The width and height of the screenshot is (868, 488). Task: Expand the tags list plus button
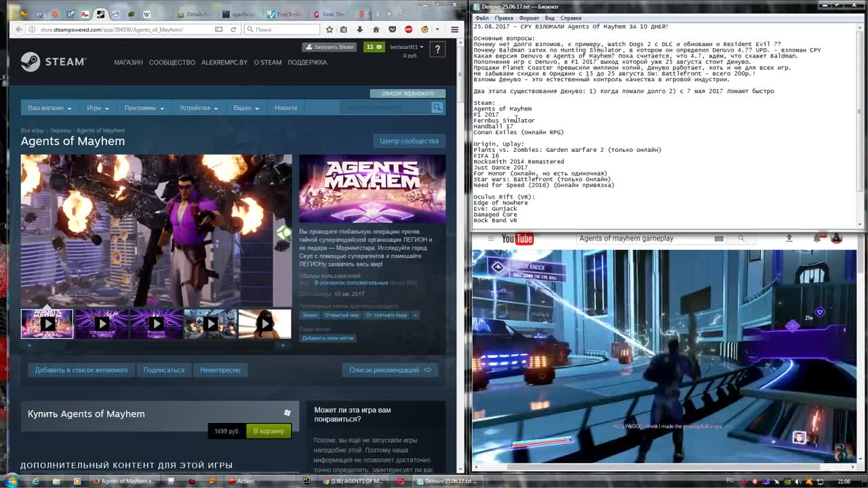(415, 315)
